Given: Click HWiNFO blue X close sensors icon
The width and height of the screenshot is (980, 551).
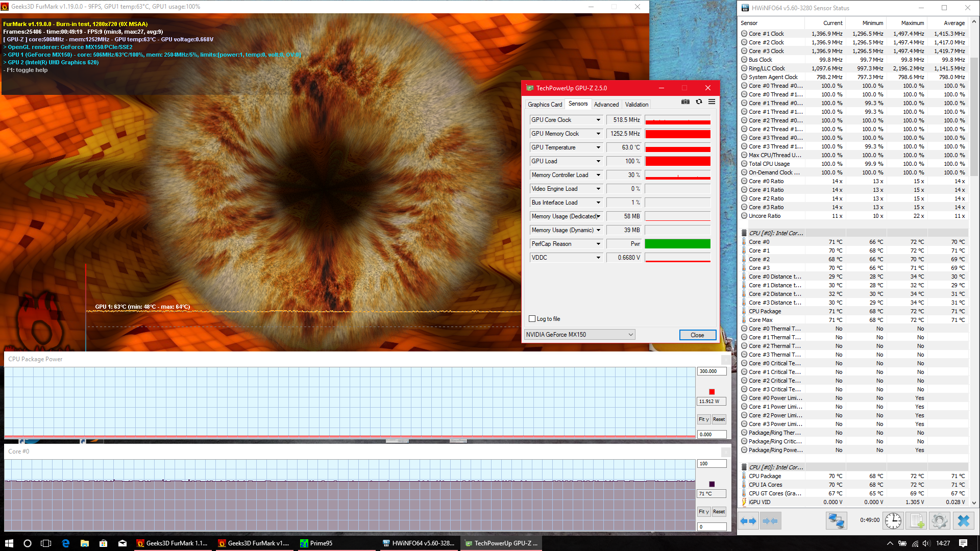Looking at the screenshot, I should click(x=963, y=521).
